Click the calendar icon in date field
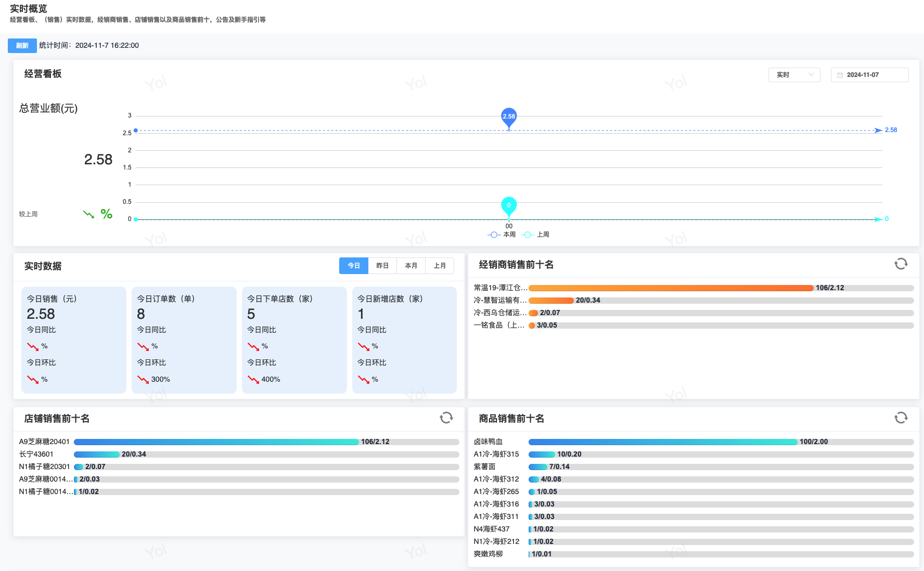924x571 pixels. click(840, 75)
